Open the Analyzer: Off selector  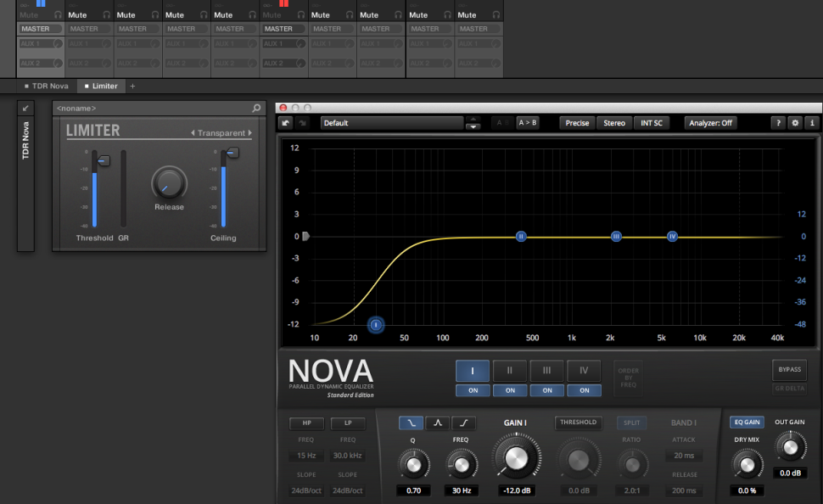click(711, 123)
